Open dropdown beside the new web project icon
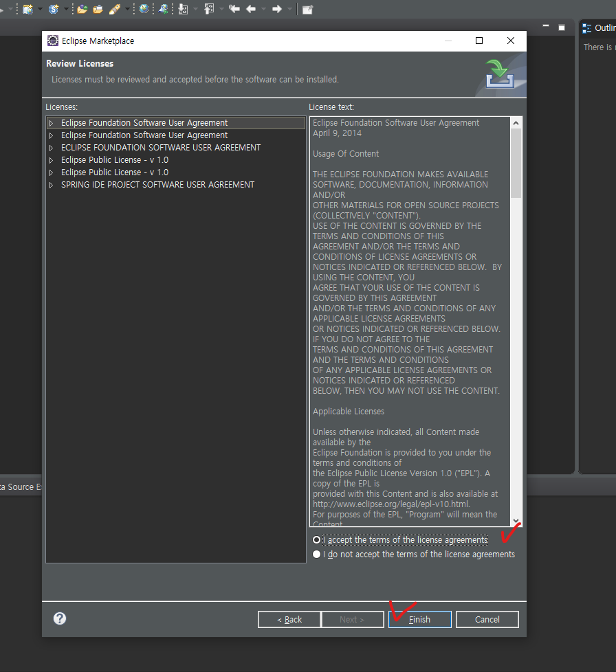 (40, 9)
